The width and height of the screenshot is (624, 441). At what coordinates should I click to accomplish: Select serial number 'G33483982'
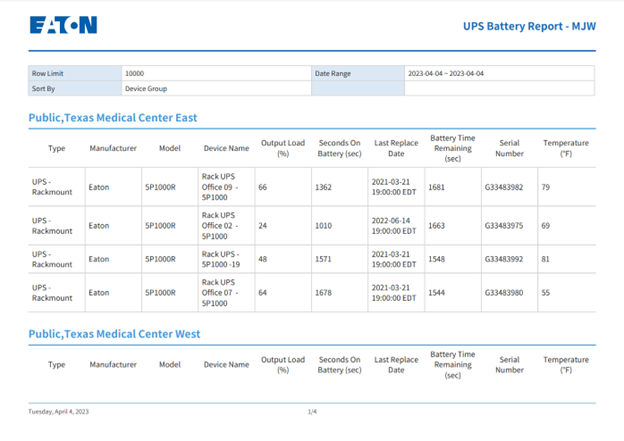pyautogui.click(x=504, y=187)
